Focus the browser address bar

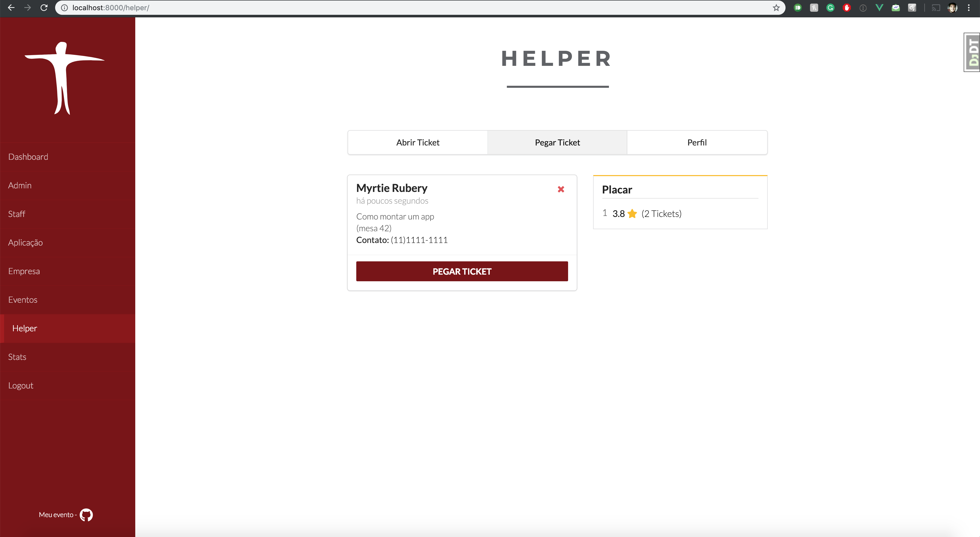pyautogui.click(x=381, y=8)
